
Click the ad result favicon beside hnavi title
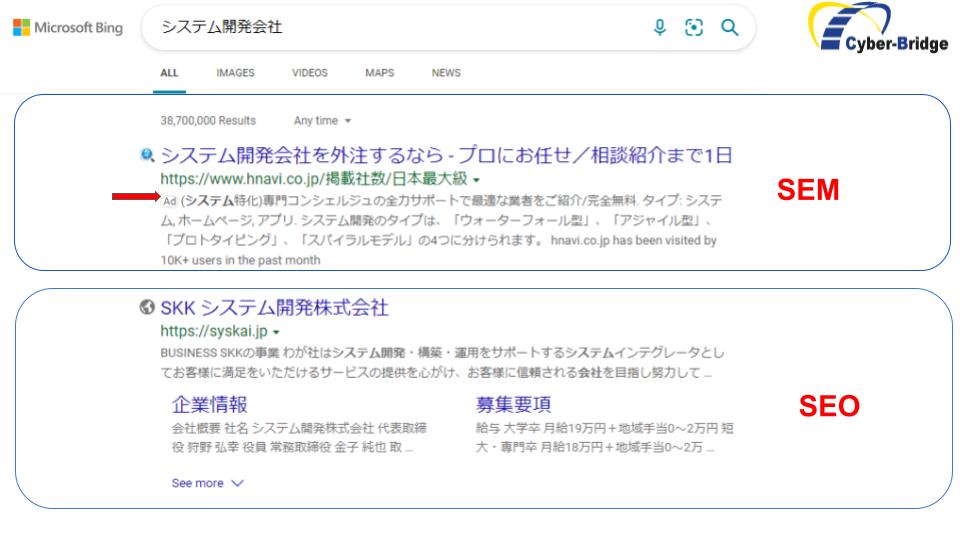(147, 155)
